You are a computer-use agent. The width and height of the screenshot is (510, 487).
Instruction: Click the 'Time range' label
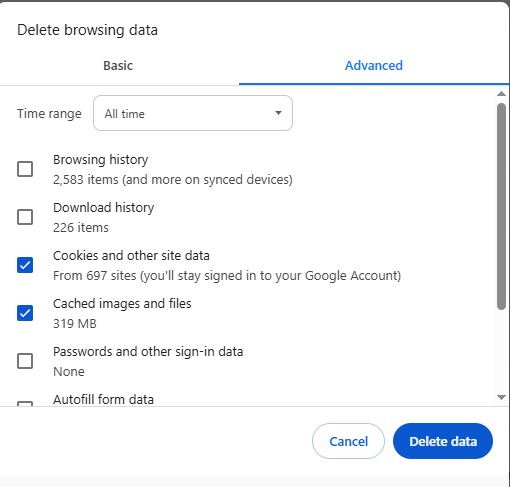pos(49,114)
